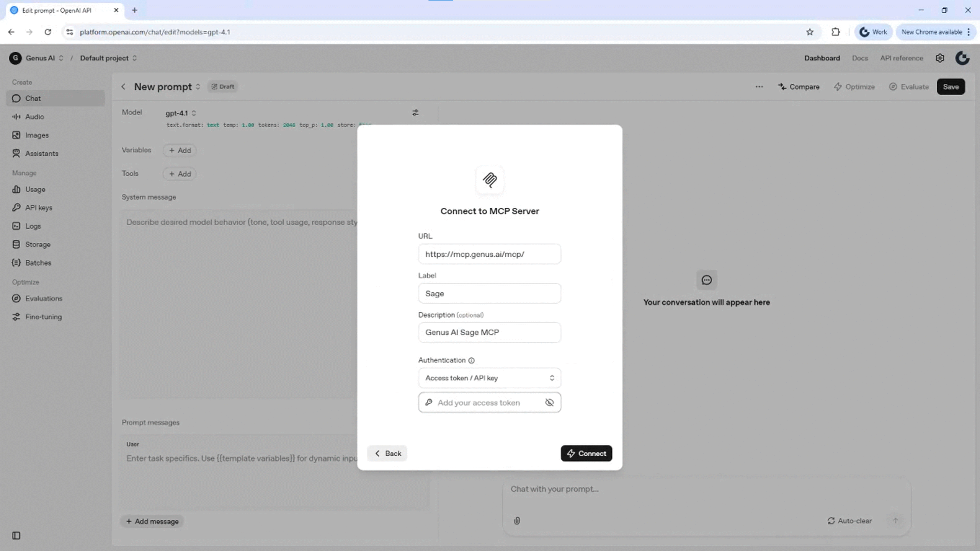Open the gpt-4.1 model selector
Screen dimensions: 980x551
(x=181, y=113)
